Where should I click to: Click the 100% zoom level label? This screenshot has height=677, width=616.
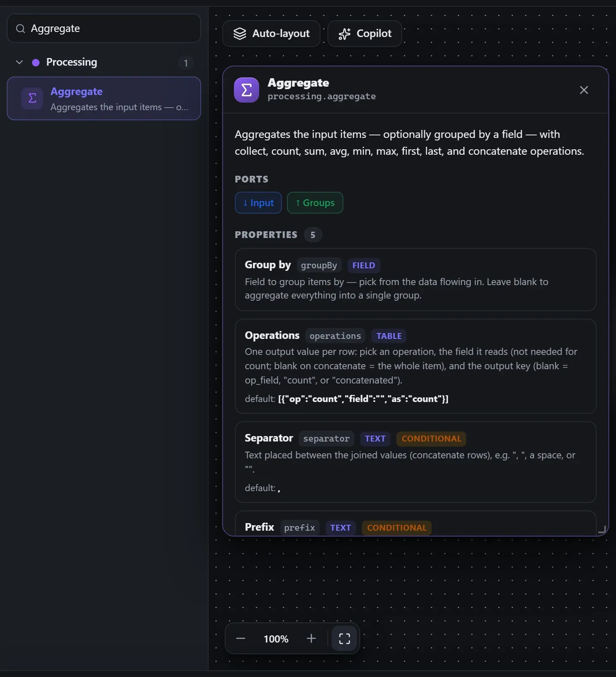tap(276, 639)
